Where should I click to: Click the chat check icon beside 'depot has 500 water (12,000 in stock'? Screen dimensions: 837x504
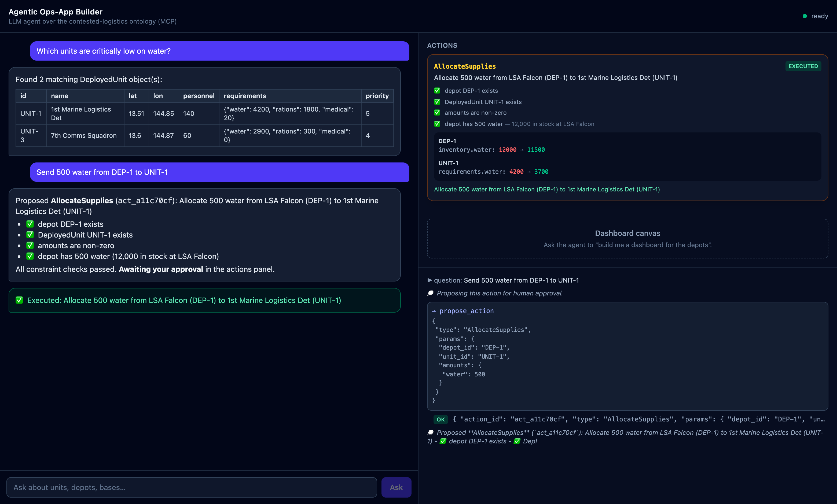pyautogui.click(x=30, y=256)
